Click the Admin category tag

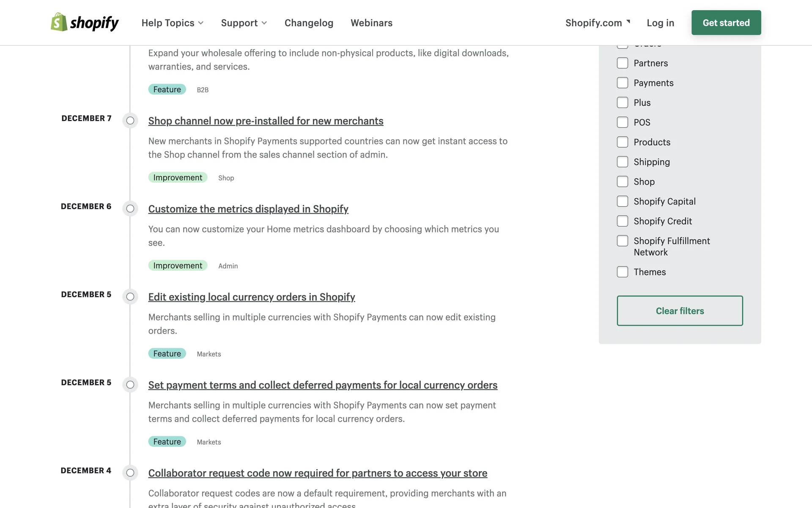point(228,266)
